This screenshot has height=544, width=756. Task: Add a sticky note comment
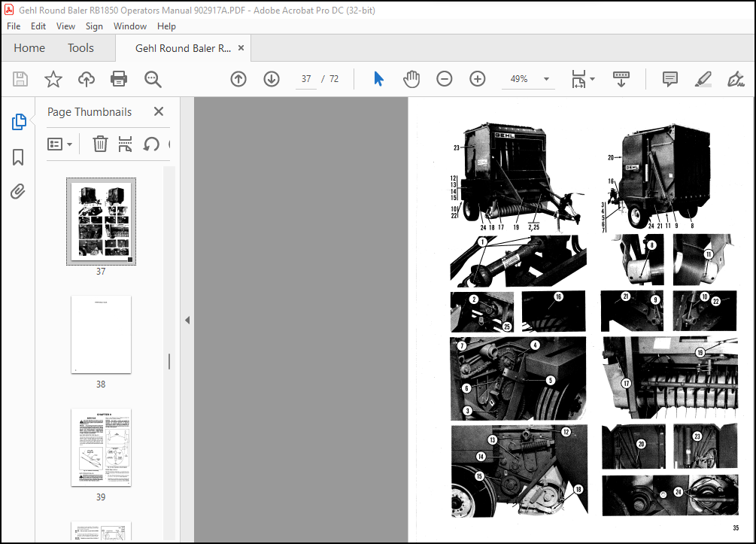click(670, 79)
